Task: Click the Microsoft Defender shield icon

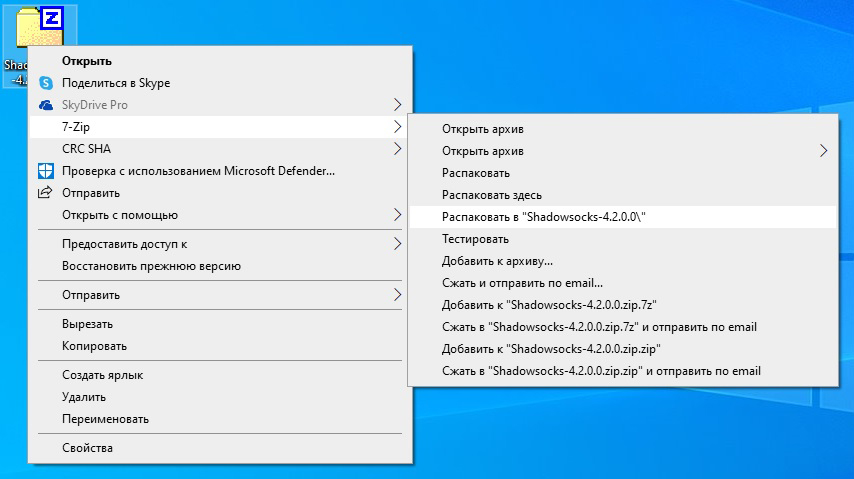Action: click(x=46, y=171)
